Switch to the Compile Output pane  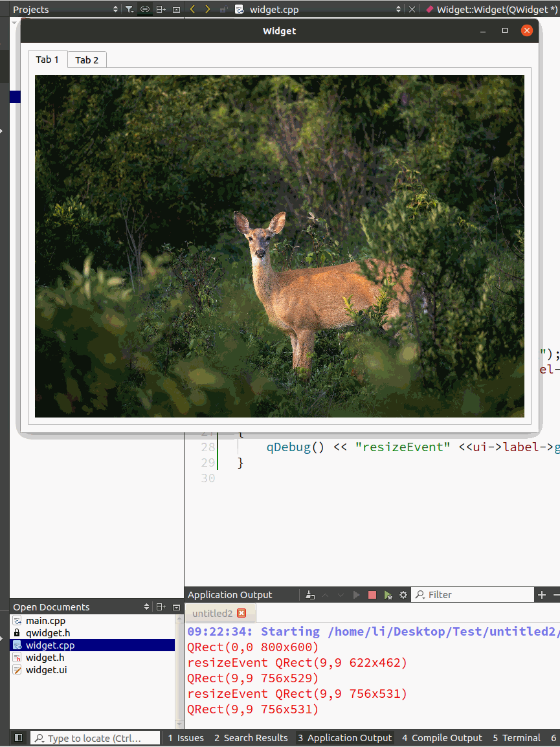442,738
